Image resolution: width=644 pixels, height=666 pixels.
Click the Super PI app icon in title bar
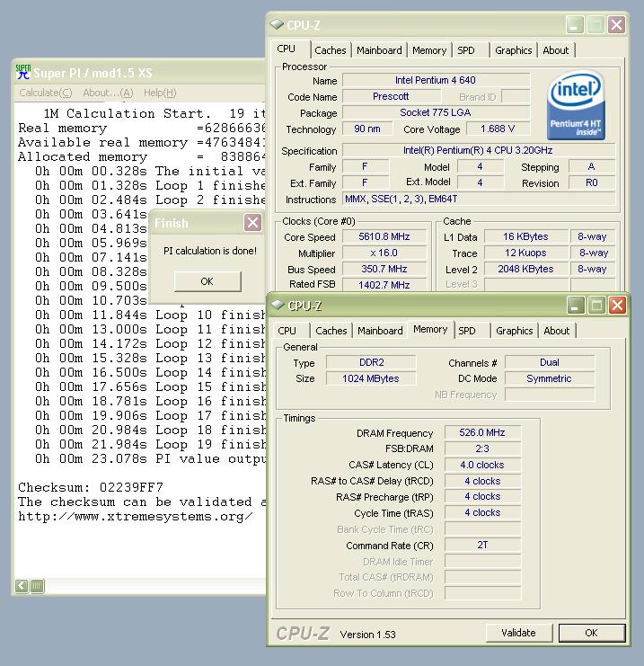[23, 72]
